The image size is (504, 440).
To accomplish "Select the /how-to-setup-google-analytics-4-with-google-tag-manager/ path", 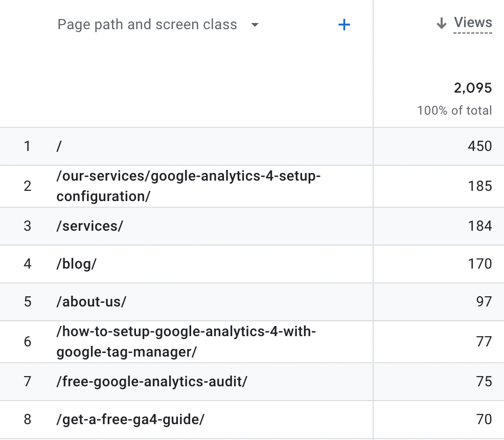I will point(186,342).
